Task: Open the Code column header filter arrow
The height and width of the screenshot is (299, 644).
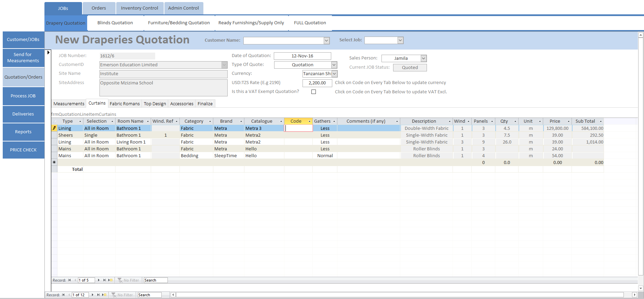Action: pos(309,121)
